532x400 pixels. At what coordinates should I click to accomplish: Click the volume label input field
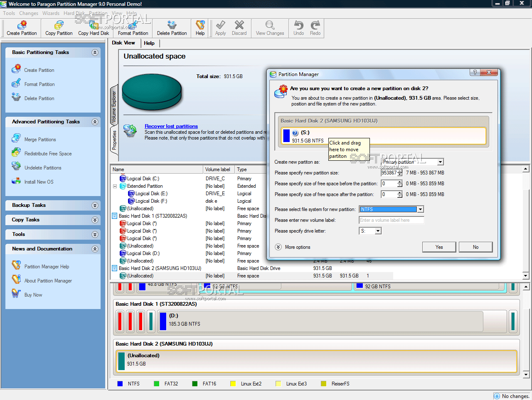coord(392,220)
